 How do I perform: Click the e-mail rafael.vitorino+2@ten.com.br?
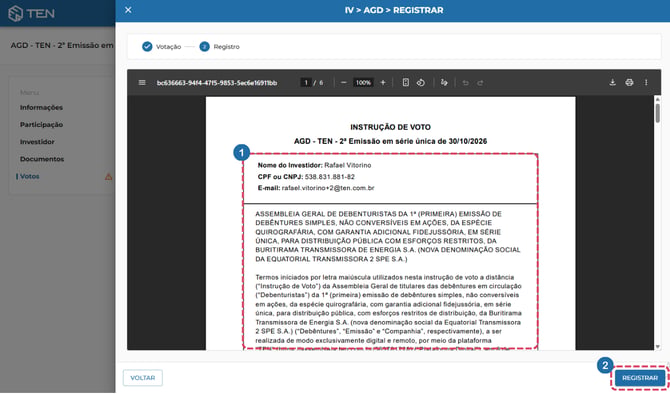[x=328, y=188]
